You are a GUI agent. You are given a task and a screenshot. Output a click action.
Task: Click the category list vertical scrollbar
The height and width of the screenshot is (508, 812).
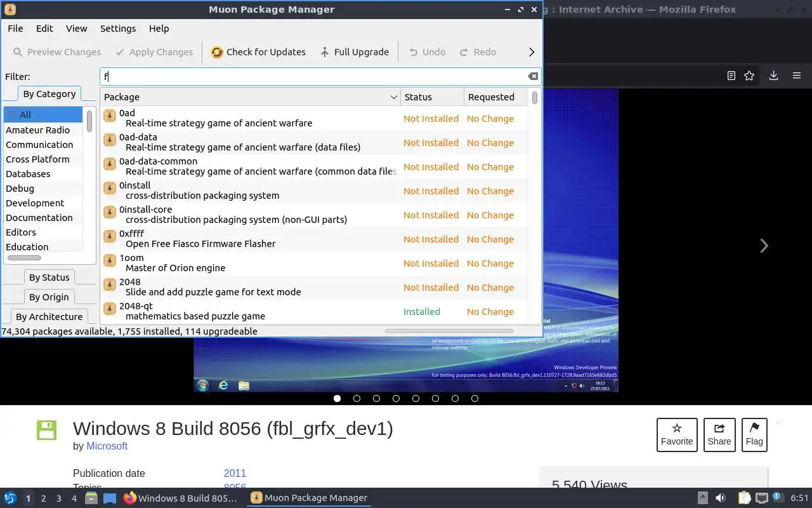click(x=89, y=121)
